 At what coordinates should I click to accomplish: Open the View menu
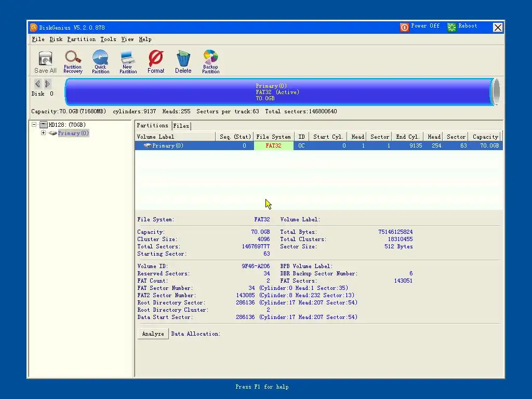pos(128,39)
